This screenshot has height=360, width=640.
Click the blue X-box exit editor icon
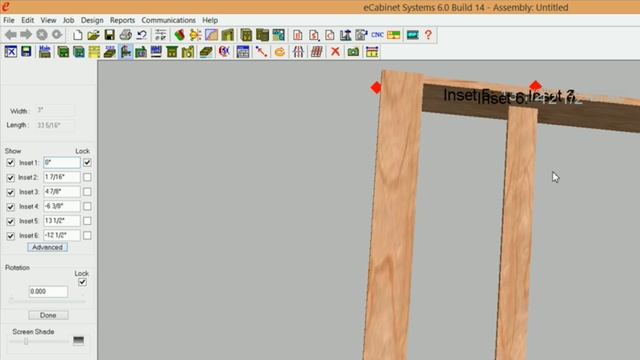click(x=11, y=51)
